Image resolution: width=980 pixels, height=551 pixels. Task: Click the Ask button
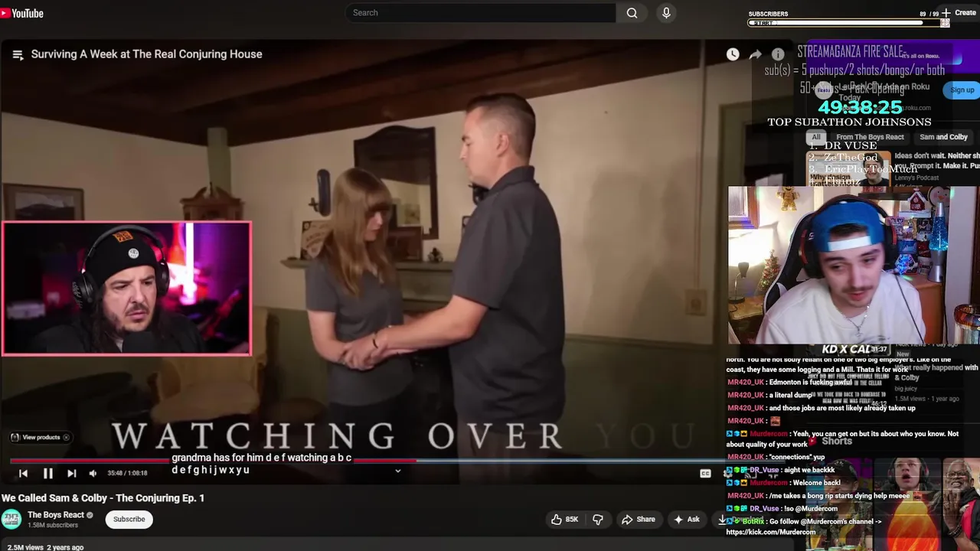click(x=686, y=519)
